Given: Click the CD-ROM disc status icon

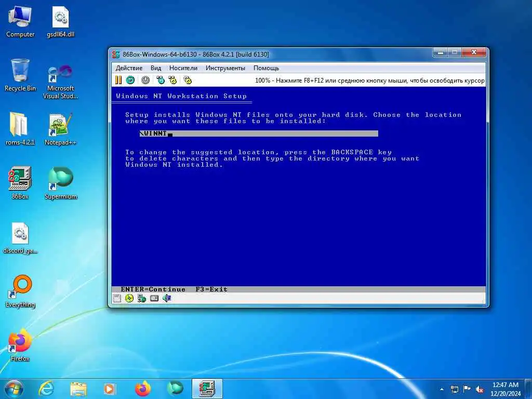Looking at the screenshot, I should click(129, 298).
